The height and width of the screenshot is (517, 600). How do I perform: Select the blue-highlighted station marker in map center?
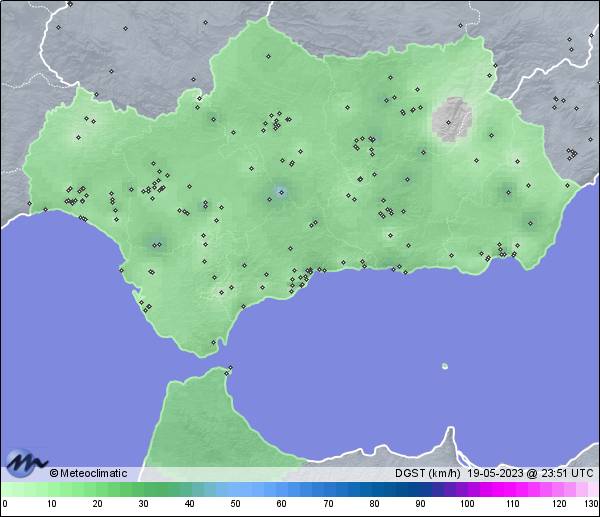tap(282, 192)
